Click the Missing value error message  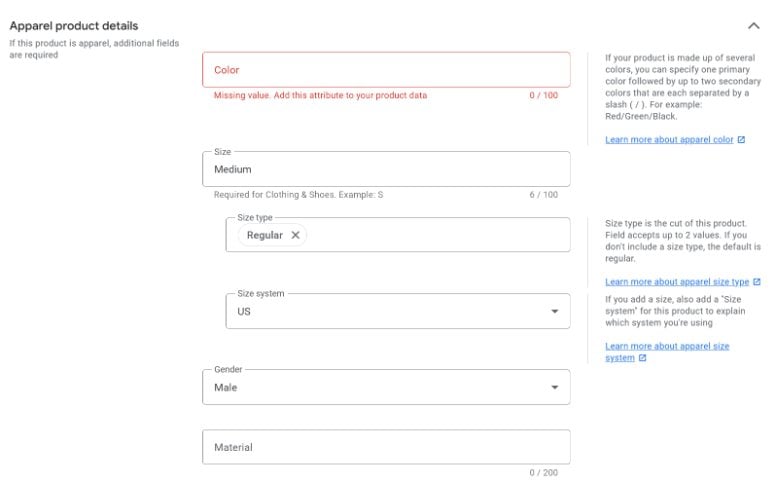pos(320,96)
